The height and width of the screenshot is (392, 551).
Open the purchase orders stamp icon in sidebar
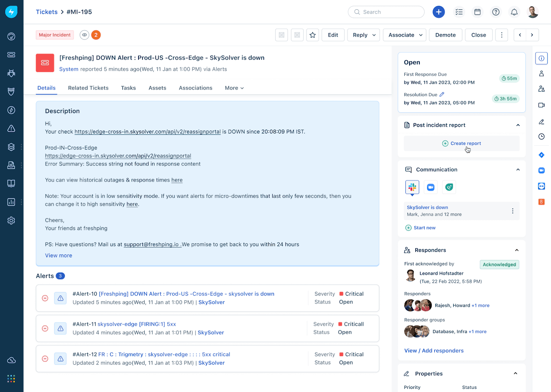pyautogui.click(x=11, y=165)
